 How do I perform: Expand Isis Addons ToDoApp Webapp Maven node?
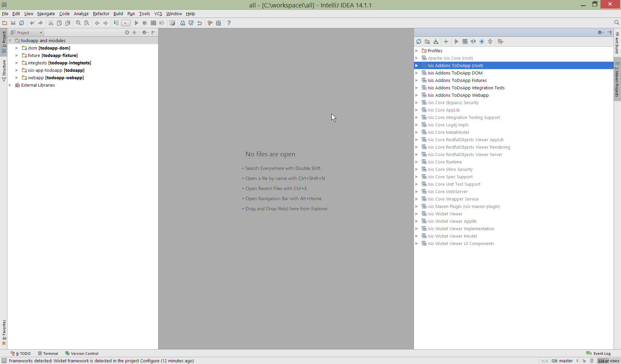[417, 95]
